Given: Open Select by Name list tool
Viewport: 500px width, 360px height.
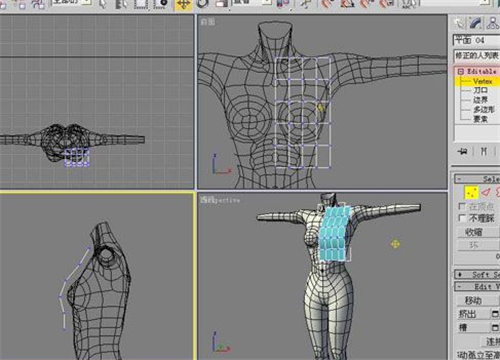Looking at the screenshot, I should coord(122,4).
